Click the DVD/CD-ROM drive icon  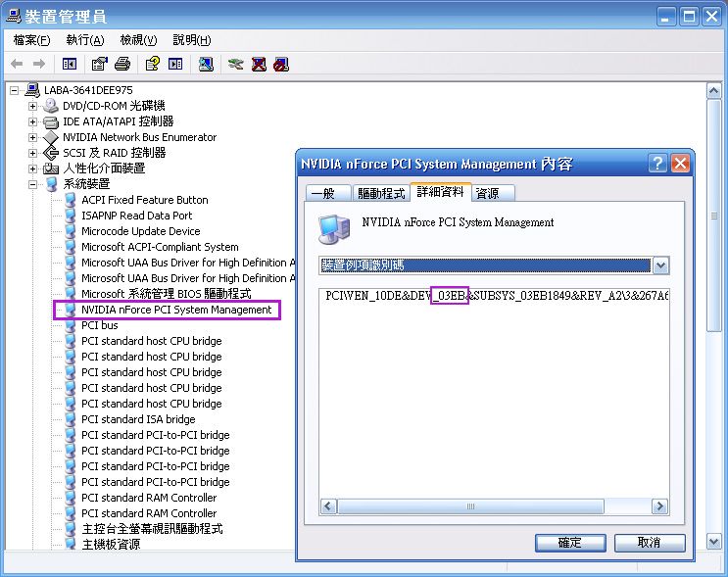(51, 106)
